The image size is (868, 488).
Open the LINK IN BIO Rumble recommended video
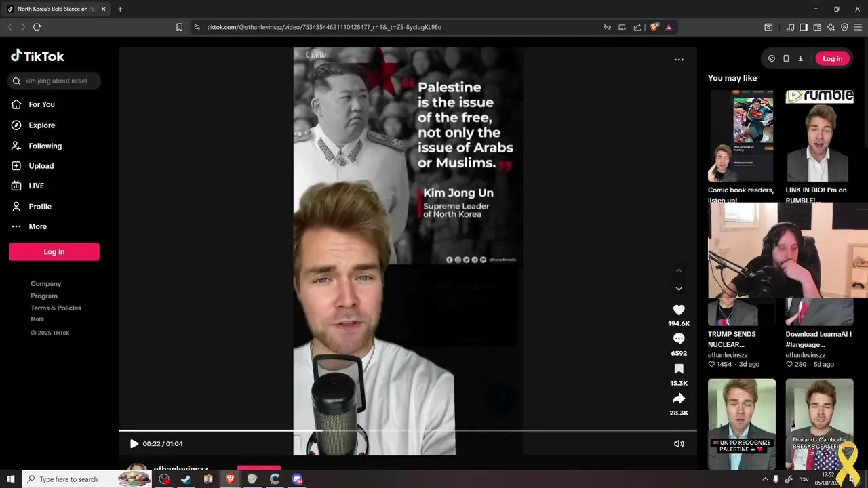point(819,136)
